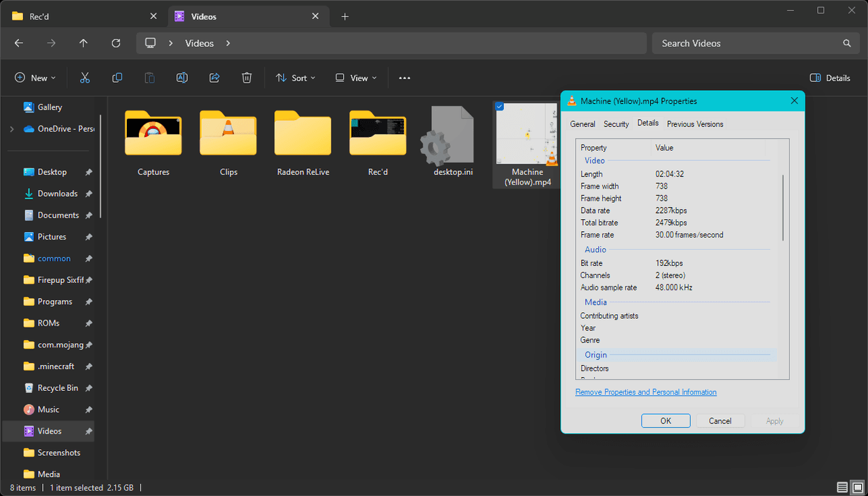Open the See more ellipsis menu
This screenshot has height=496, width=868.
[404, 78]
